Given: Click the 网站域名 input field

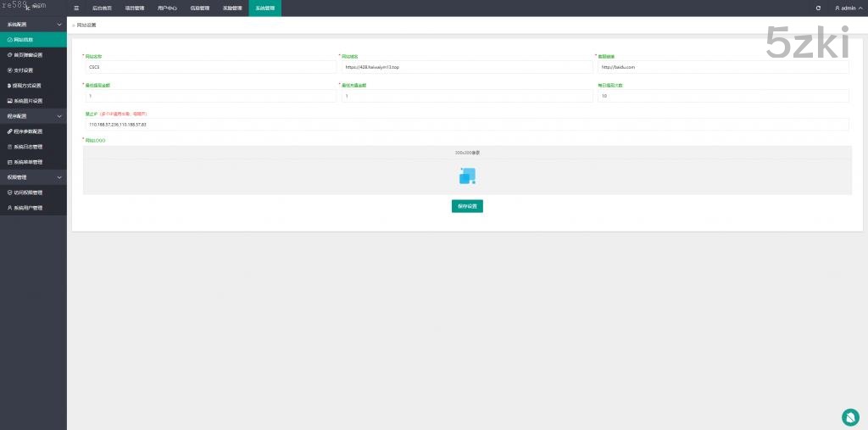Looking at the screenshot, I should click(x=466, y=67).
